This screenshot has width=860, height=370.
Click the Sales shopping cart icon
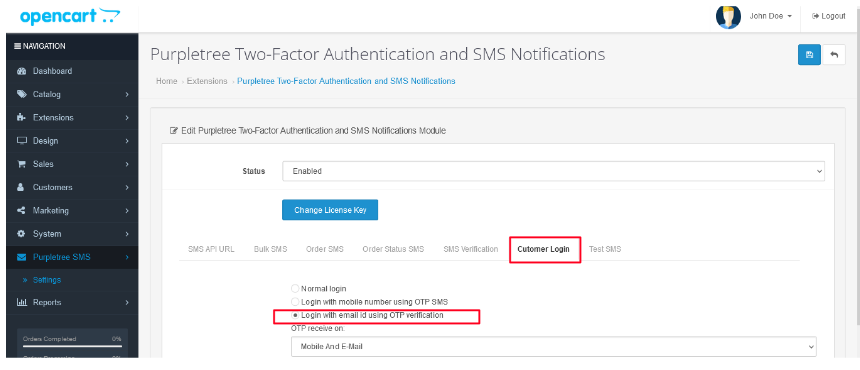[x=22, y=164]
